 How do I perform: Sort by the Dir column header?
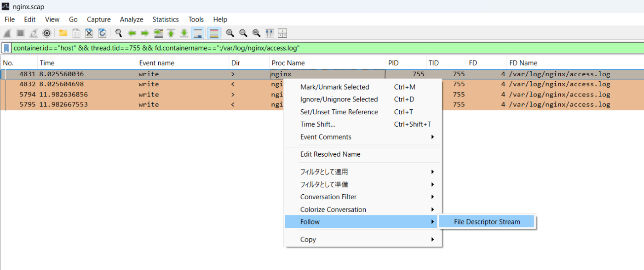(x=249, y=63)
